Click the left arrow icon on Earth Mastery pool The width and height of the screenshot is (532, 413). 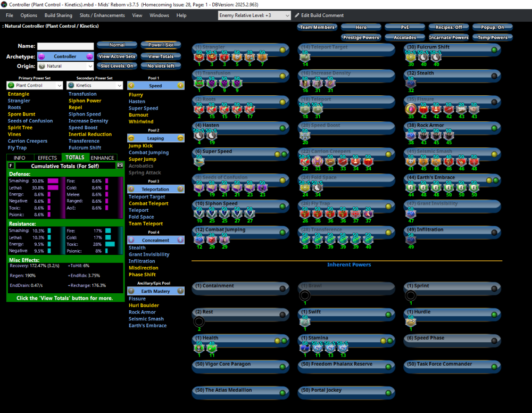coord(131,291)
